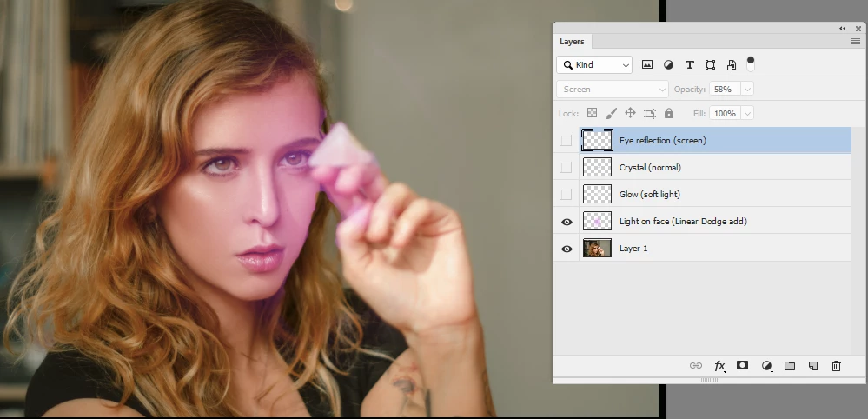Viewport: 868px width, 419px height.
Task: Filter layers by adjustment layers icon
Action: [x=668, y=64]
